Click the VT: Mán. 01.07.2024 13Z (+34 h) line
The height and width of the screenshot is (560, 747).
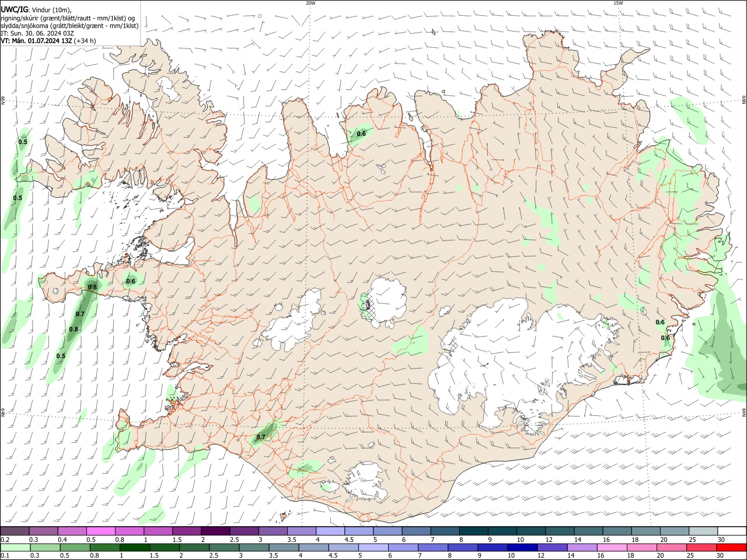click(48, 41)
